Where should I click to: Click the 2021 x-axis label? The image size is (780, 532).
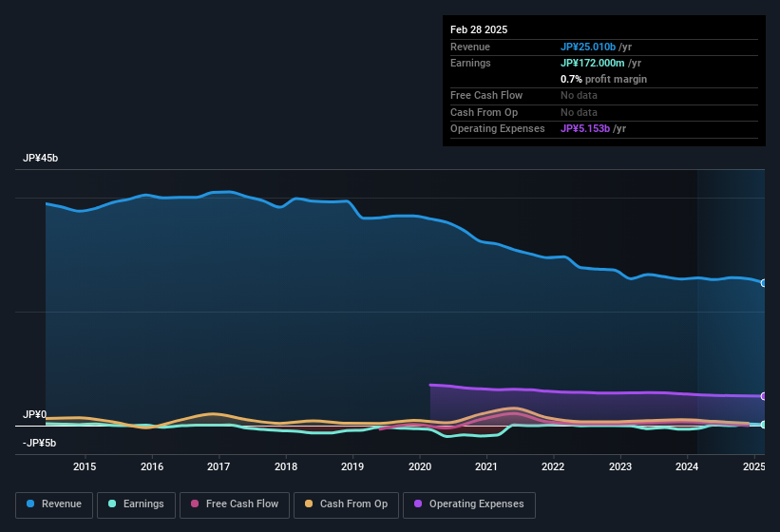coord(486,466)
